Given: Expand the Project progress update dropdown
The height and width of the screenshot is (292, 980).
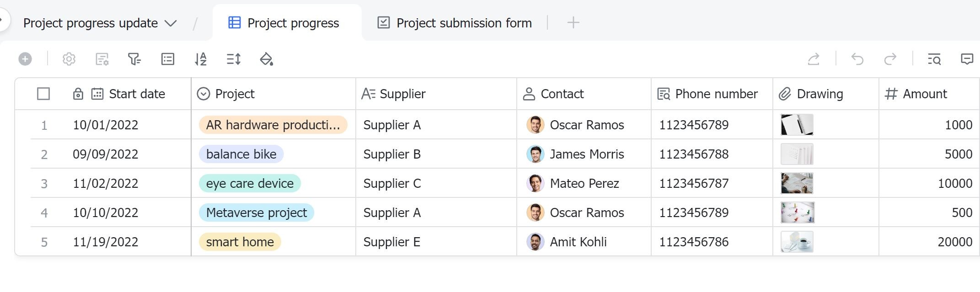Looking at the screenshot, I should click(x=171, y=23).
